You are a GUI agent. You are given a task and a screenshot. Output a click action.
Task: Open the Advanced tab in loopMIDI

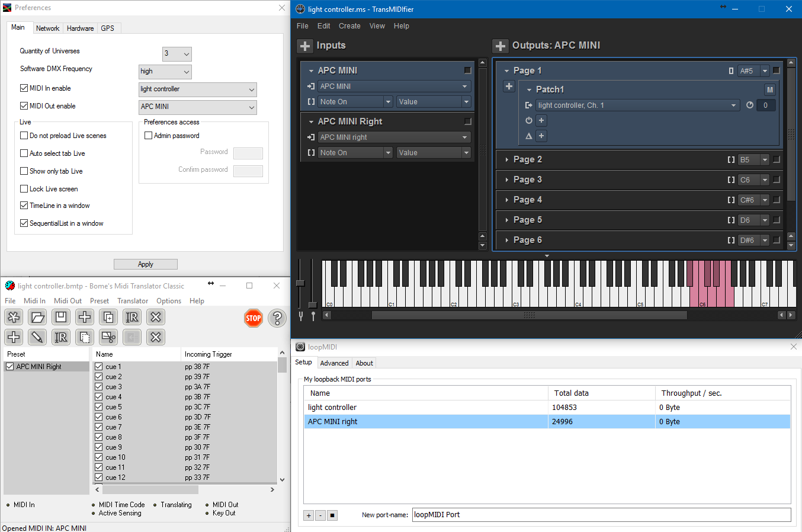point(334,363)
